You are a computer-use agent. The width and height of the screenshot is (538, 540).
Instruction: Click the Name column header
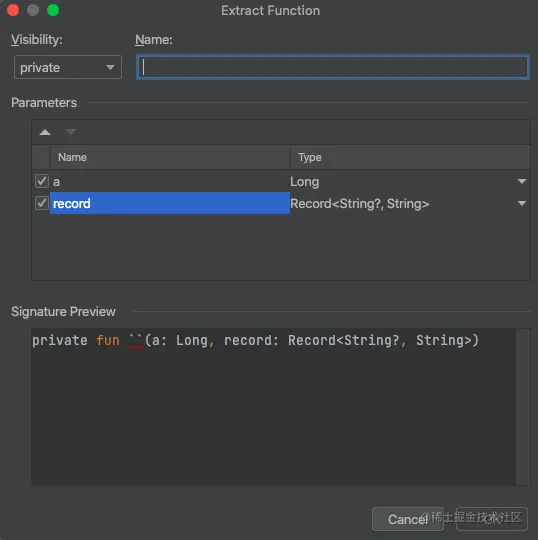click(x=170, y=157)
